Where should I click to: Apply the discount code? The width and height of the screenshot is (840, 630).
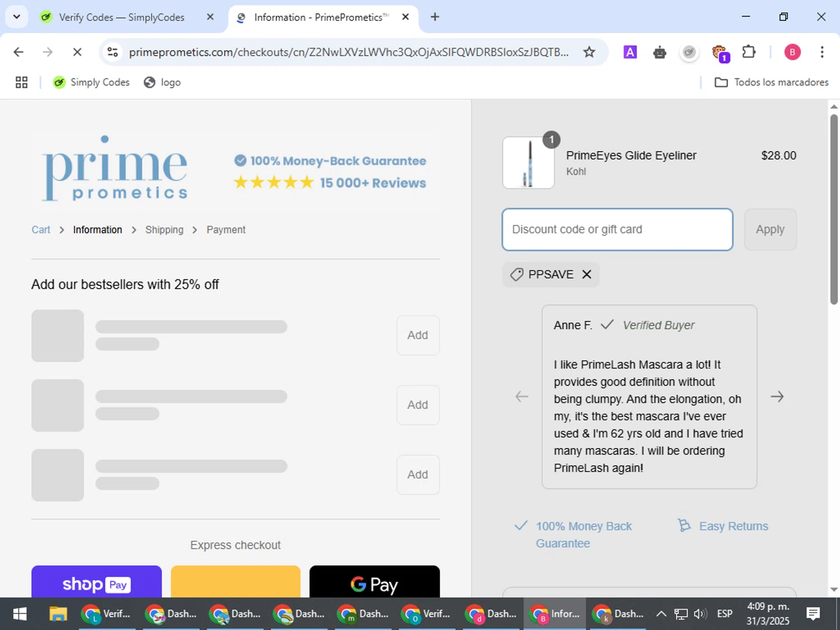tap(770, 230)
